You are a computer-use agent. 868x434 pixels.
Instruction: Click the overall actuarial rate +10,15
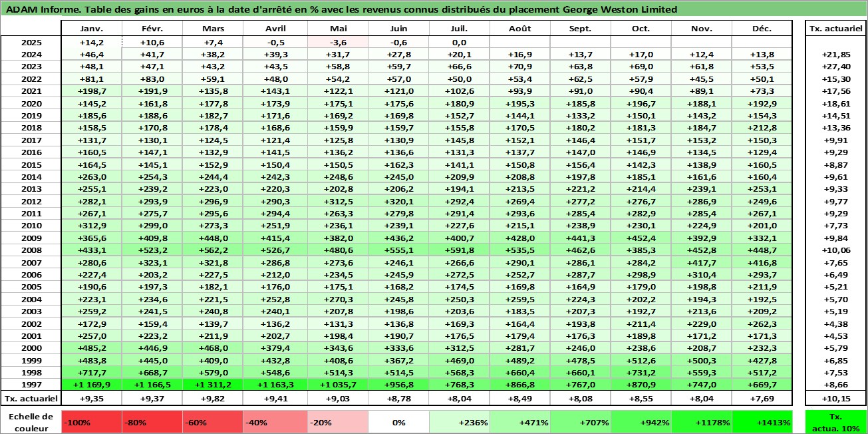(x=835, y=398)
